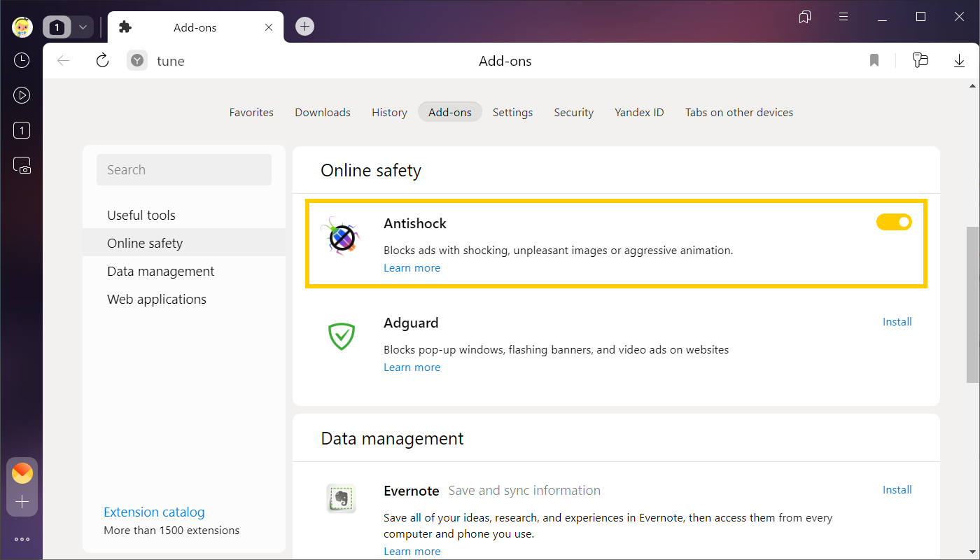
Task: Click the Yandex site icon in address bar
Action: [137, 61]
